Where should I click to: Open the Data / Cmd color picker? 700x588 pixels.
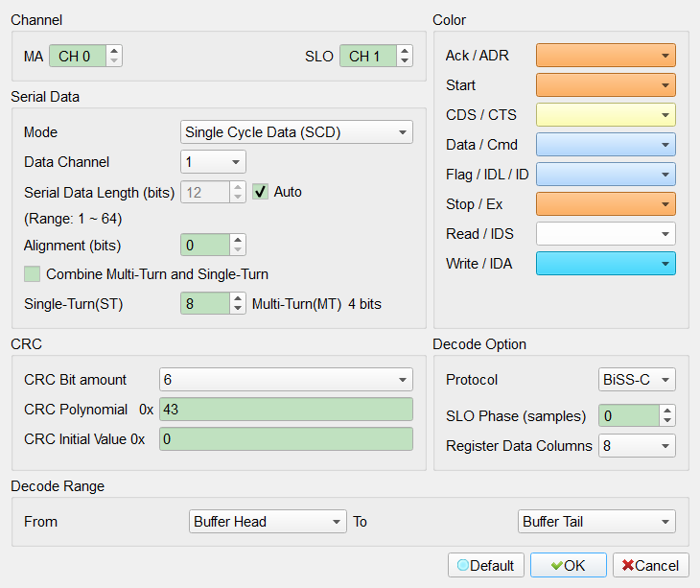click(x=605, y=145)
